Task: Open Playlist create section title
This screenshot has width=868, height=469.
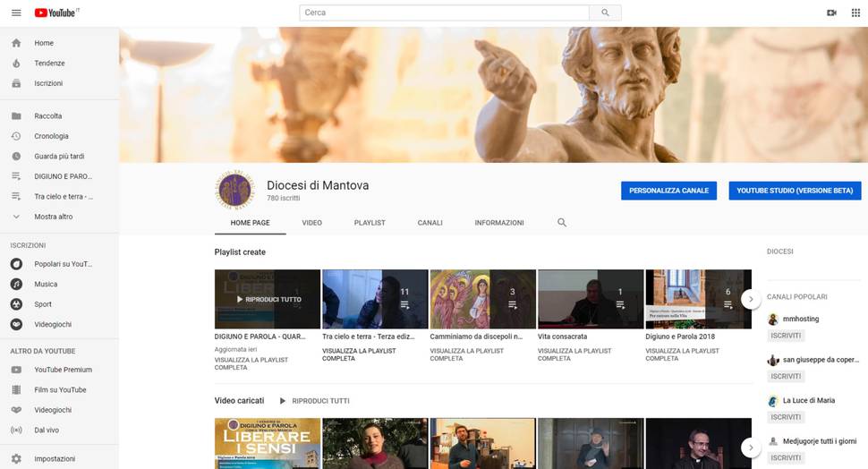Action: (x=240, y=252)
